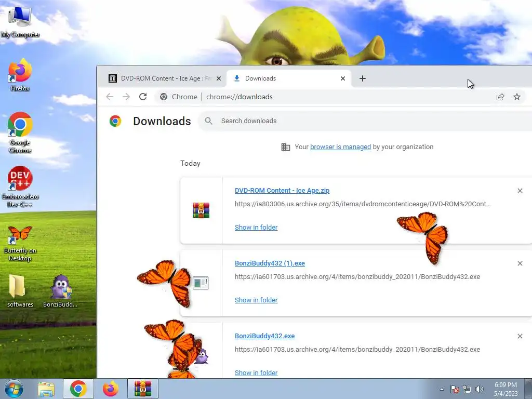Image resolution: width=532 pixels, height=399 pixels.
Task: Show DVD-ROM Content - Ice Age.zip in folder
Action: [x=256, y=228]
